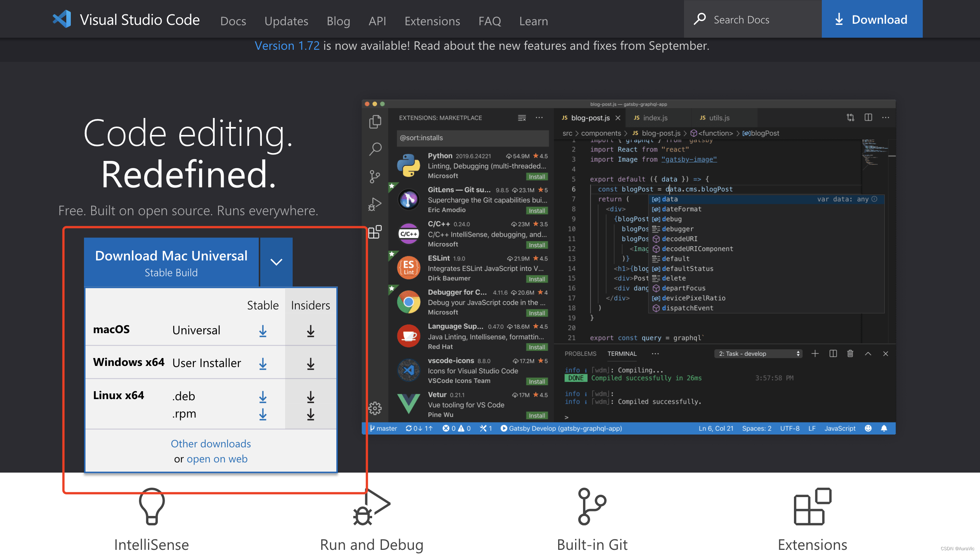Click the Extensions icon in activity bar
980x554 pixels.
(375, 232)
